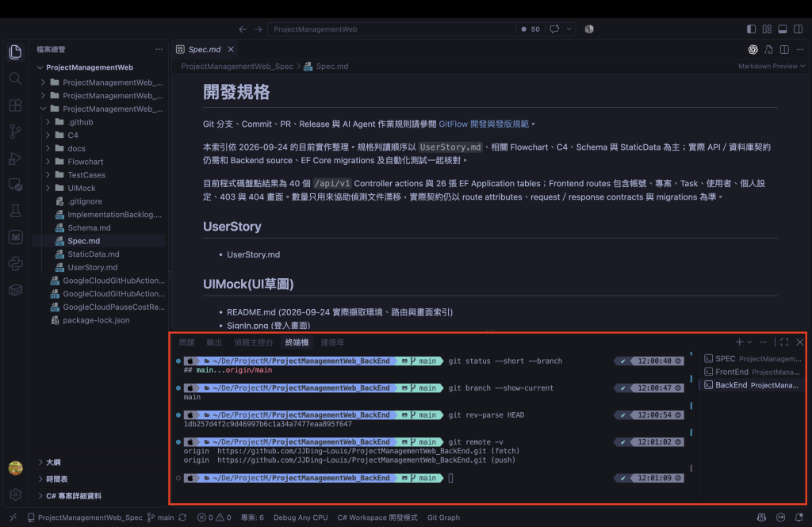Go back with the navigation arrow
This screenshot has width=812, height=527.
(x=243, y=29)
